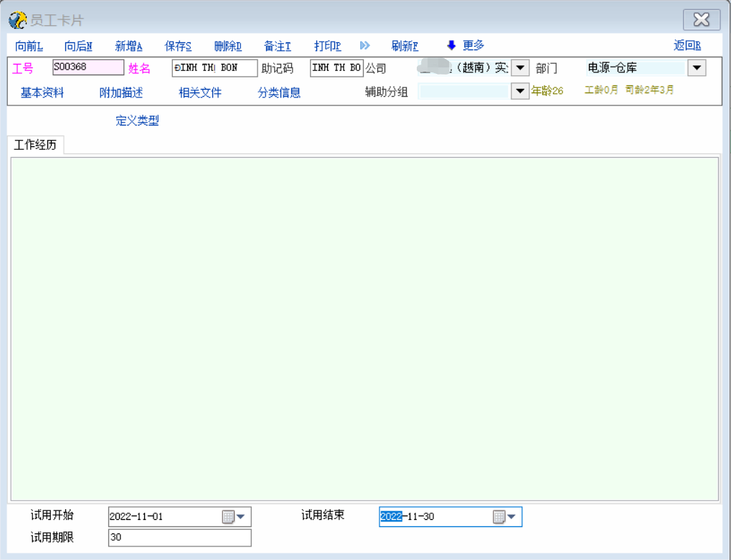Expand the 公司 dropdown
731x560 pixels.
point(520,69)
